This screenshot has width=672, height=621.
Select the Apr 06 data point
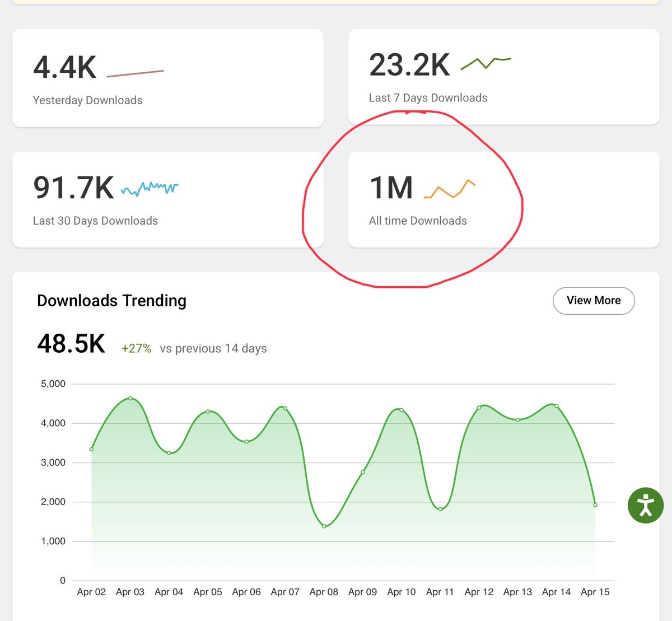click(x=246, y=442)
